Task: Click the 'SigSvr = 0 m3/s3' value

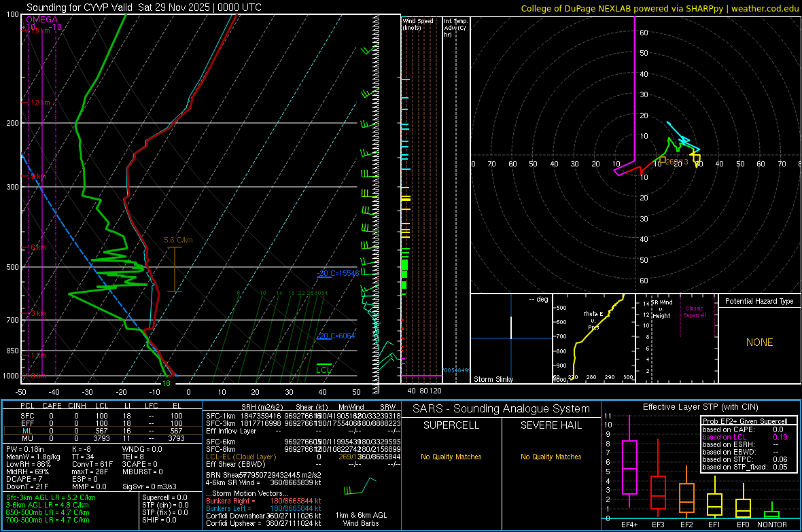Action: [x=150, y=487]
